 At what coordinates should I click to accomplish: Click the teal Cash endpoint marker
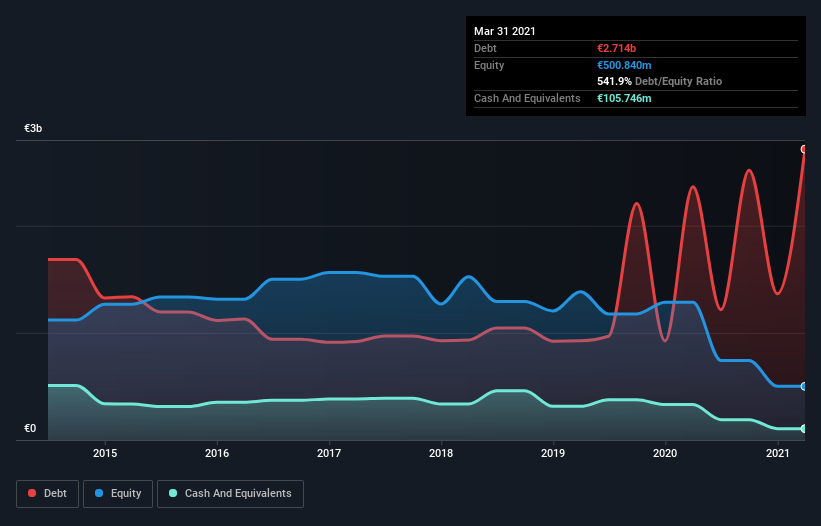804,429
